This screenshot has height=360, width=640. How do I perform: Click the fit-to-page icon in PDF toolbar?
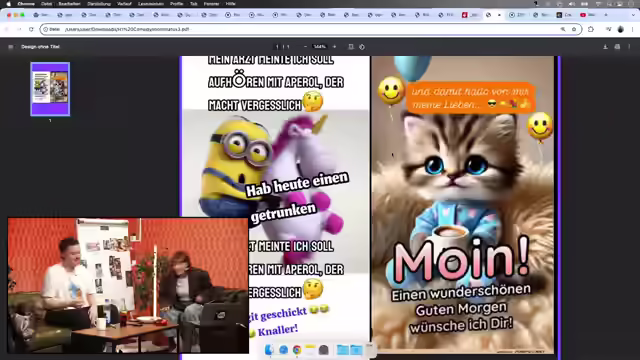tap(351, 47)
